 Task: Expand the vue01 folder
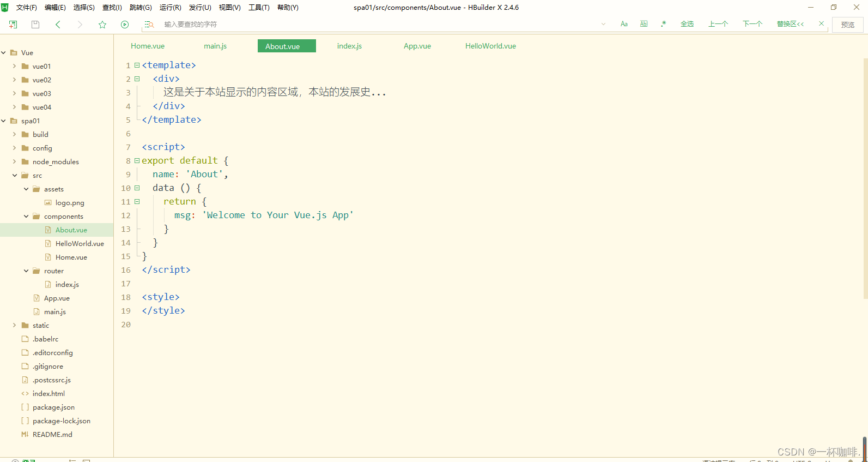(14, 66)
